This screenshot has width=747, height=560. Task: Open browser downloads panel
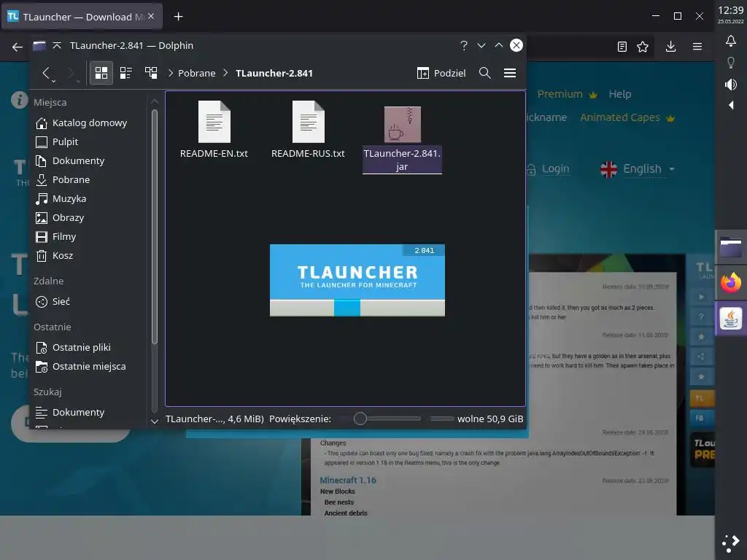[x=671, y=47]
